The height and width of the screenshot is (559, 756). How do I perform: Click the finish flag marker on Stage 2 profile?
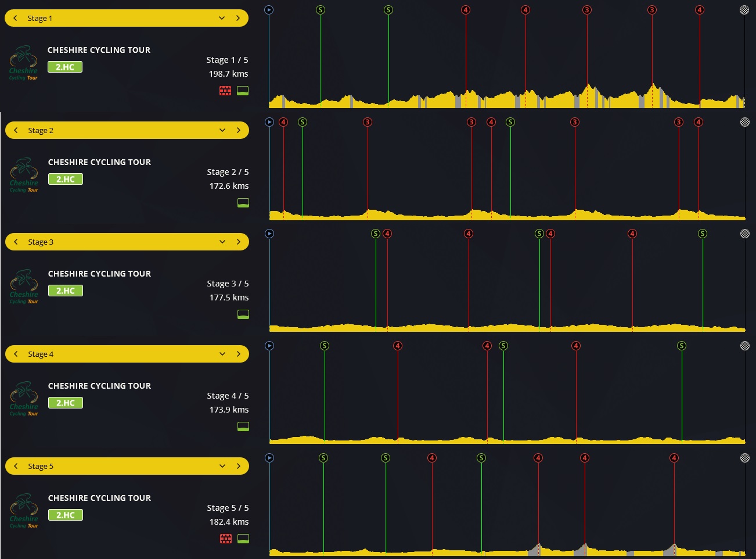(745, 122)
